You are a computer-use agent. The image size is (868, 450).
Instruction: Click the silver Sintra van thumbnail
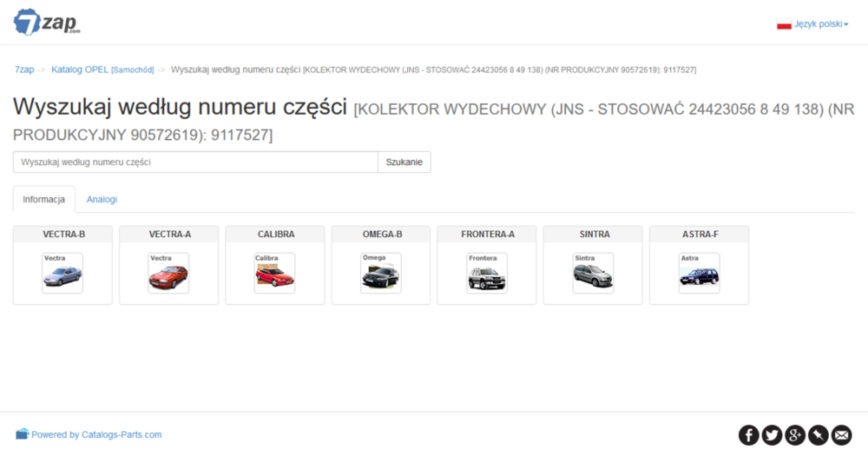click(593, 273)
